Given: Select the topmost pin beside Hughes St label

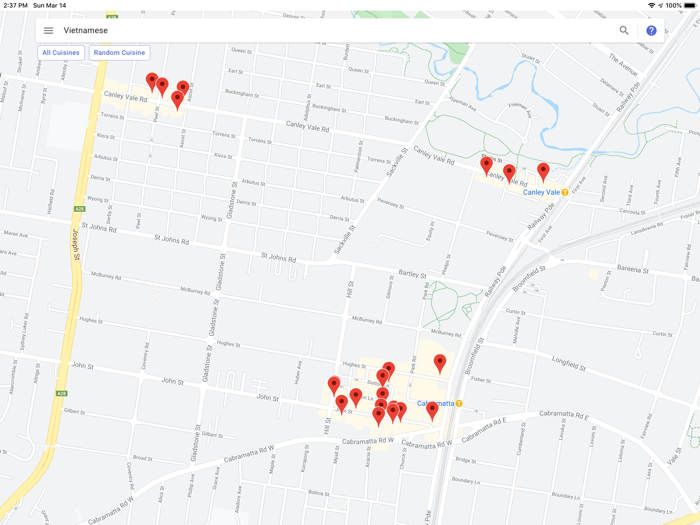Looking at the screenshot, I should [x=389, y=368].
